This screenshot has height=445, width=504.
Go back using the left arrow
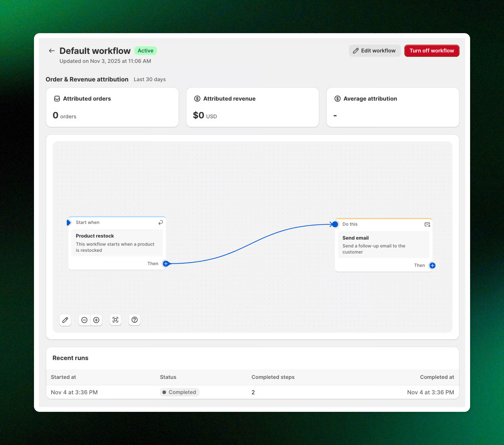[52, 51]
